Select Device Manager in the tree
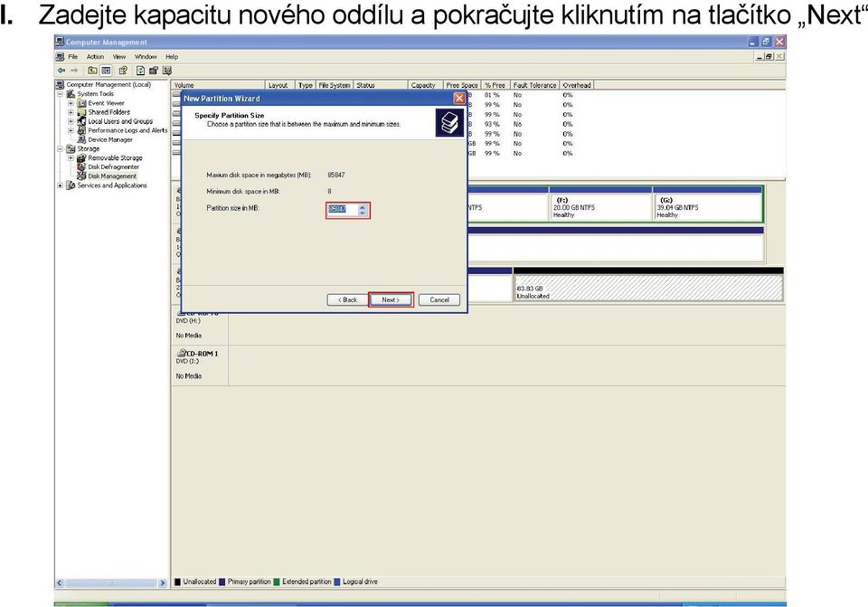Screen dimensions: 868x607 pos(110,139)
